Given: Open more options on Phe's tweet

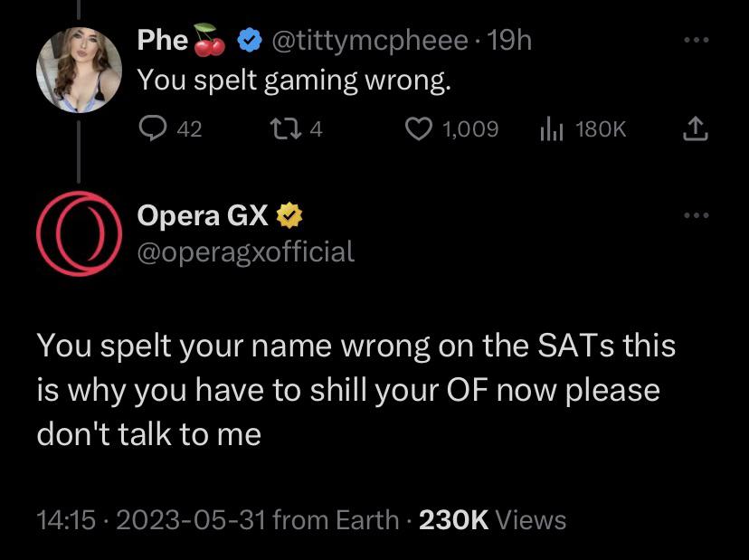Looking at the screenshot, I should [694, 41].
